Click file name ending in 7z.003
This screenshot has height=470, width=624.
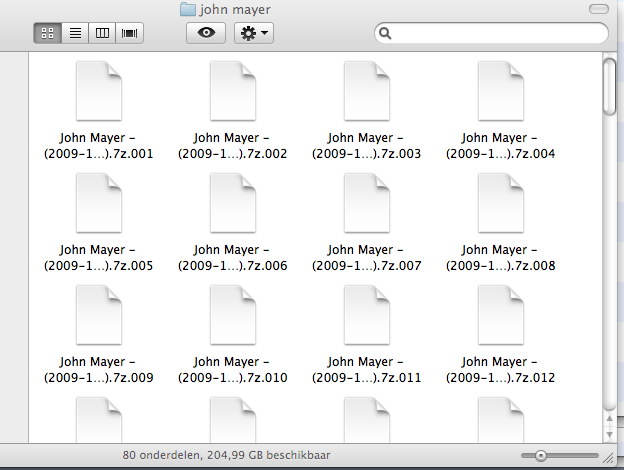point(367,146)
